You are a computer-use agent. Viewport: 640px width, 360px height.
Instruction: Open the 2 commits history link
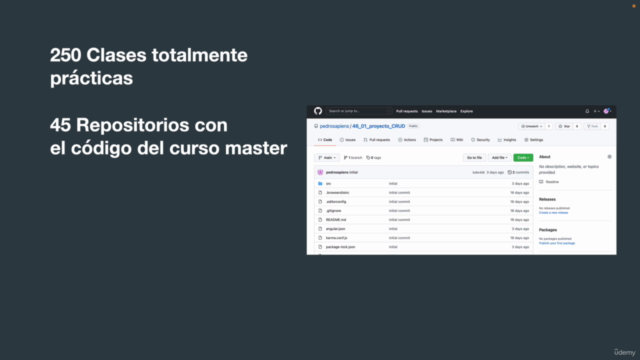coord(518,172)
